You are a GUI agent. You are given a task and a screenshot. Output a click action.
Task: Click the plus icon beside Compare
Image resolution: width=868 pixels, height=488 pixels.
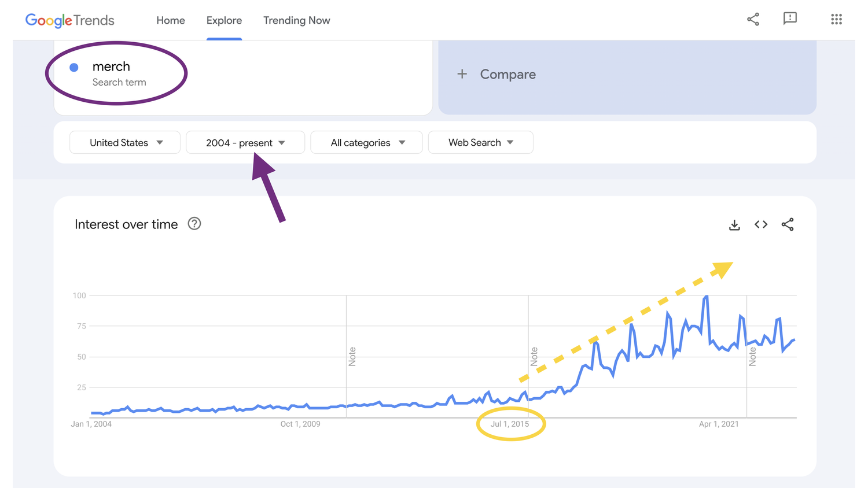pyautogui.click(x=462, y=74)
